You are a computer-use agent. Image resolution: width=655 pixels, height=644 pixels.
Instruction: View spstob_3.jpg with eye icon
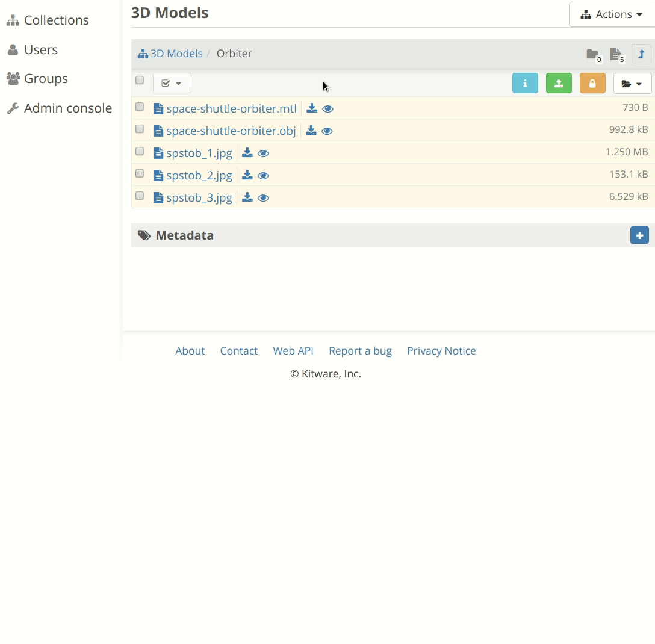(263, 198)
